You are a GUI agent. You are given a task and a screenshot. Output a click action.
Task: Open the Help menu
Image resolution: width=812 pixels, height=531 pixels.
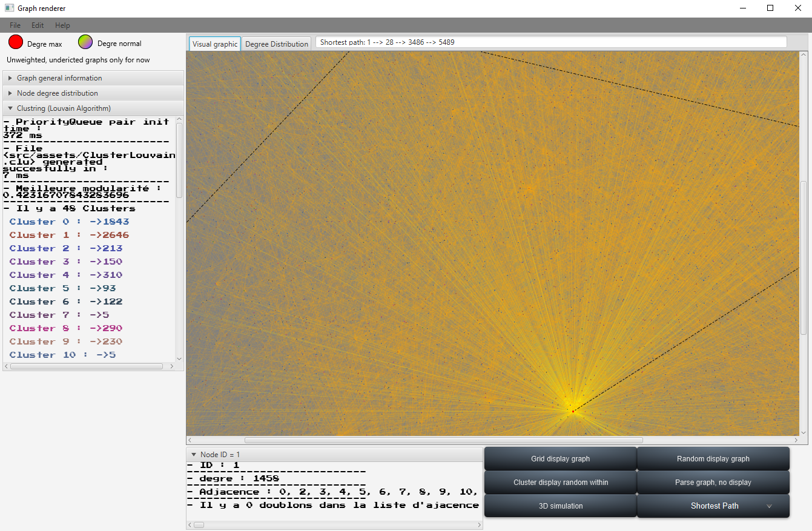point(62,25)
